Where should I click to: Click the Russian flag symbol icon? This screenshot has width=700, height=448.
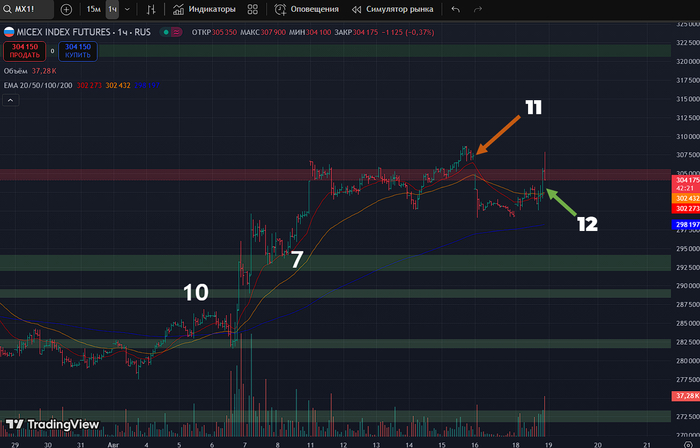click(8, 32)
